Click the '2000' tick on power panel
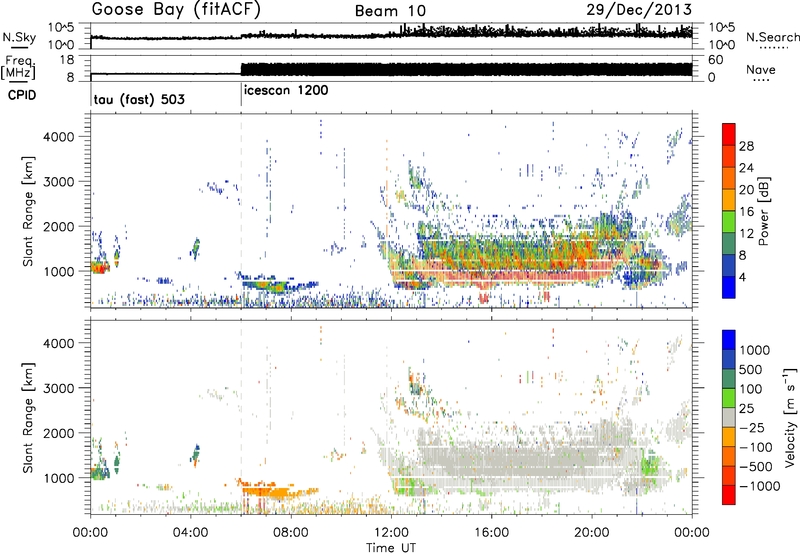This screenshot has width=800, height=554. click(59, 226)
